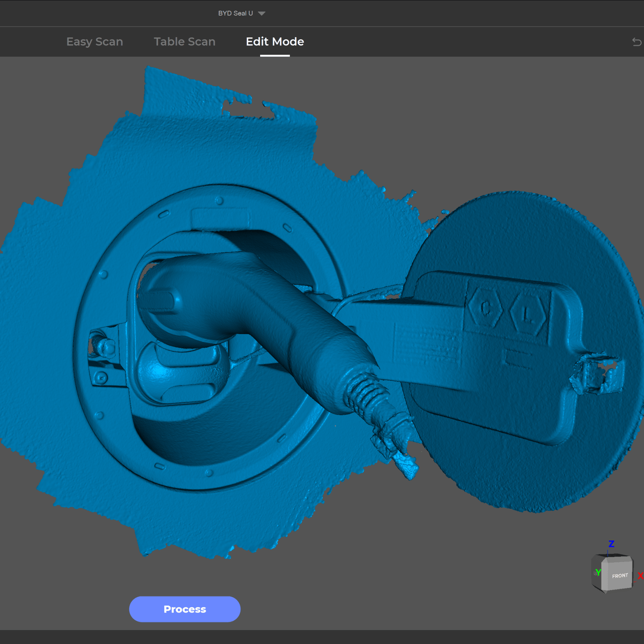Viewport: 644px width, 644px height.
Task: Click the hexagon marked C on the cover
Action: (x=486, y=307)
